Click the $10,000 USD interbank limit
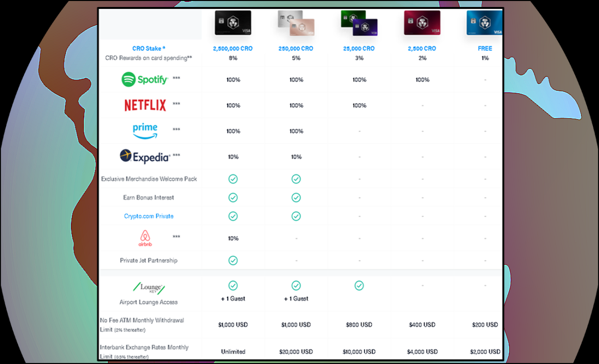Screen dimensions: 599x364 coord(359,352)
